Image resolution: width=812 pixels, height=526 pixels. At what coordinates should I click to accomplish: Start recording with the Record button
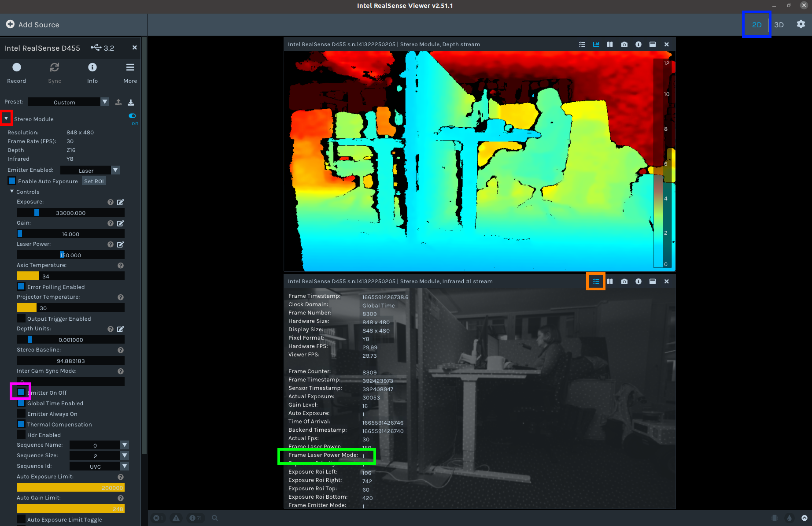pyautogui.click(x=16, y=72)
